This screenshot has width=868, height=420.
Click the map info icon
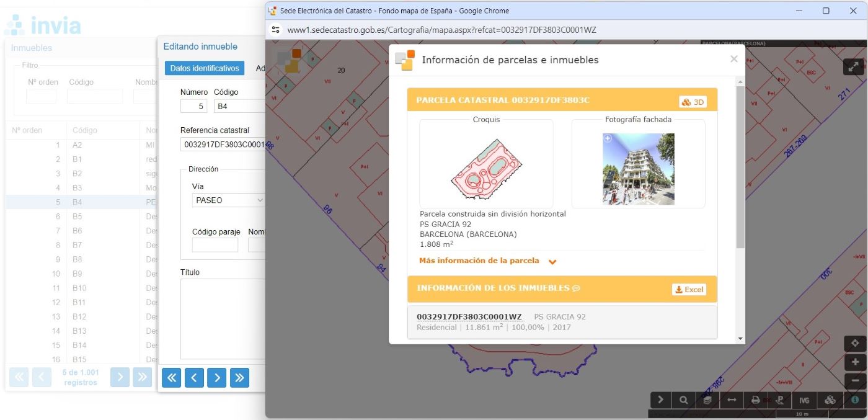pos(855,400)
